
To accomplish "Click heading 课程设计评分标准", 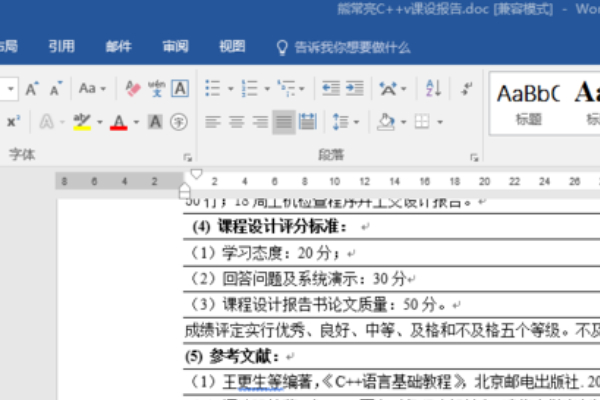I will [x=282, y=227].
